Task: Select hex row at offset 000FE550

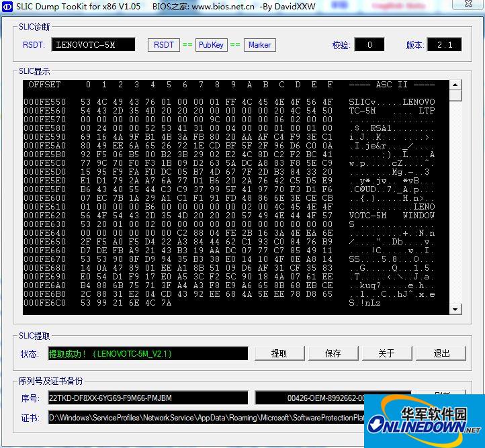Action: click(229, 101)
